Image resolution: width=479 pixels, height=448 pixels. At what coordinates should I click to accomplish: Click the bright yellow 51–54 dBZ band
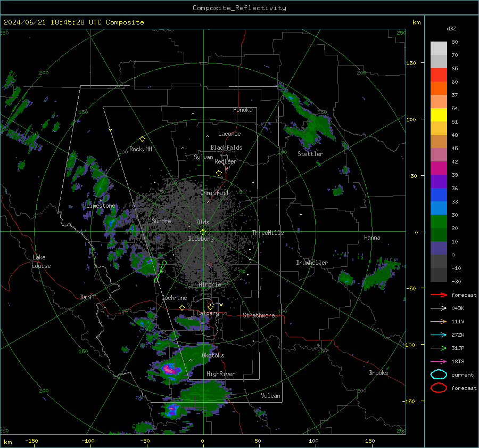point(439,115)
